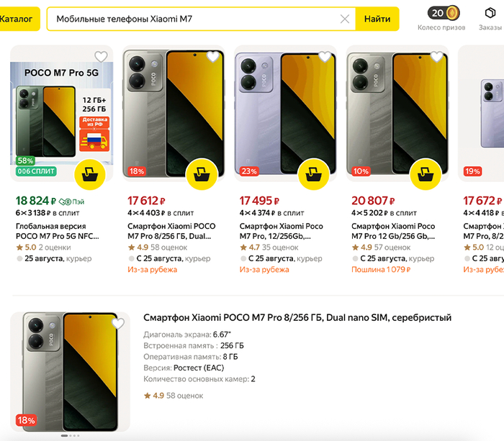The width and height of the screenshot is (504, 441).
Task: Toggle favorite heart on 17 612 ₽ phone
Action: click(x=213, y=57)
